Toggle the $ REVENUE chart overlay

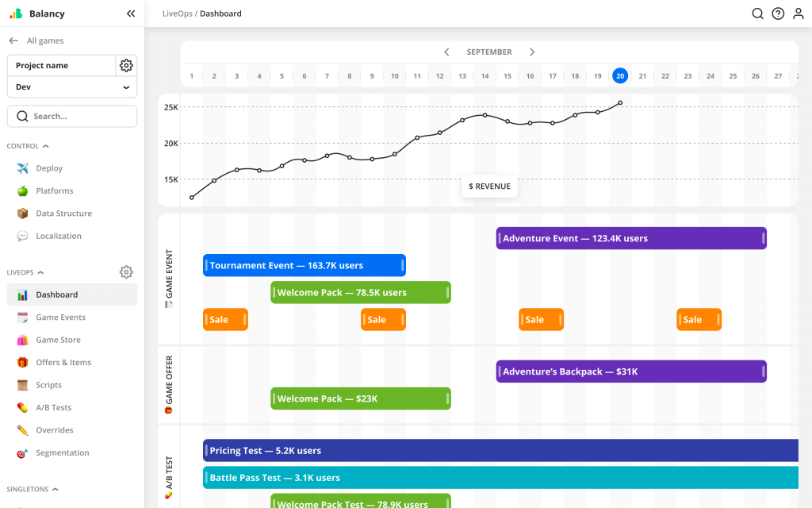coord(489,186)
